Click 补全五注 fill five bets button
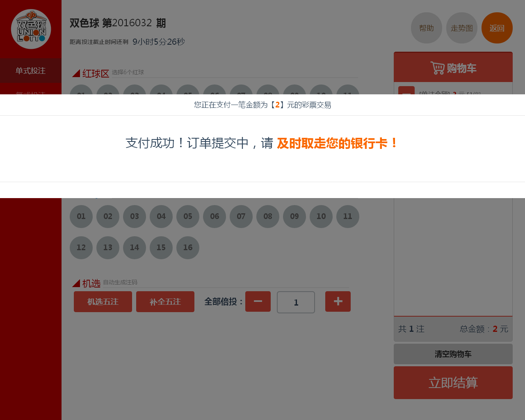525x420 pixels. pyautogui.click(x=165, y=301)
